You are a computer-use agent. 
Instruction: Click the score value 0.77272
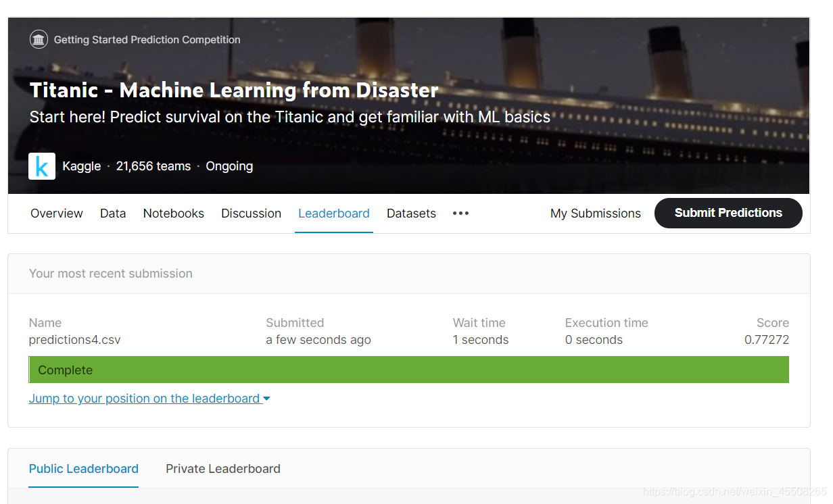(x=767, y=340)
